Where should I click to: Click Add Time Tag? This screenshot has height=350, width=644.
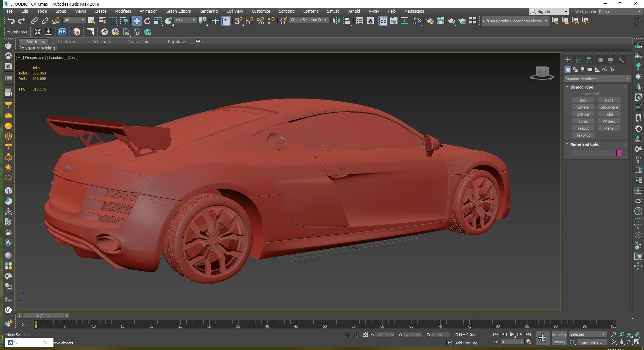pyautogui.click(x=466, y=343)
